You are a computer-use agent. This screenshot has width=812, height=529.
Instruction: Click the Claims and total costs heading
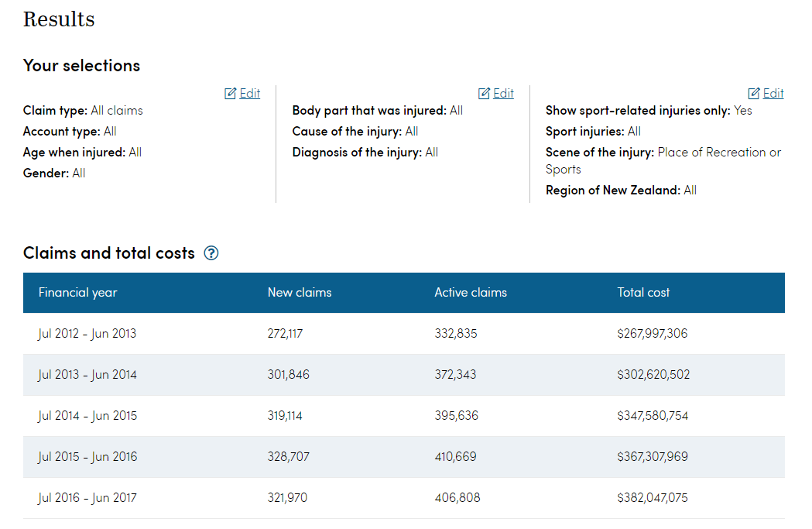coord(109,253)
